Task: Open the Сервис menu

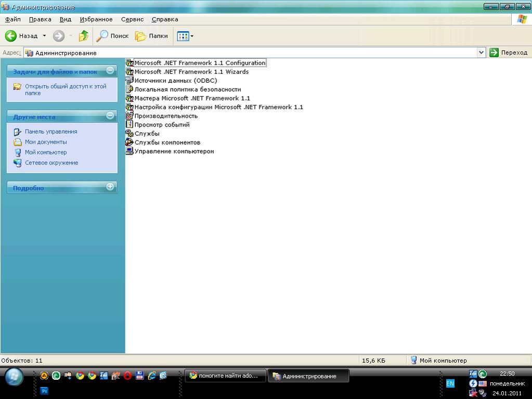Action: point(132,19)
